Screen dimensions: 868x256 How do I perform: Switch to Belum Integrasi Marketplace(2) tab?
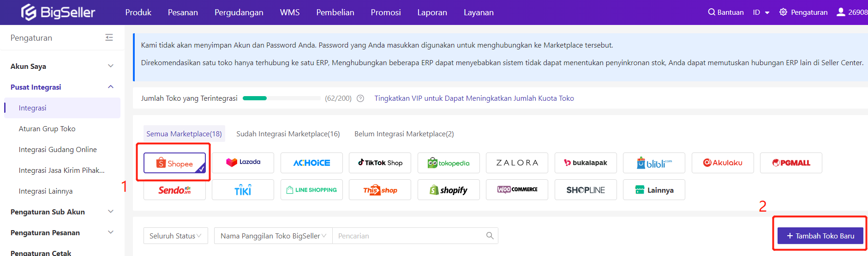point(404,134)
